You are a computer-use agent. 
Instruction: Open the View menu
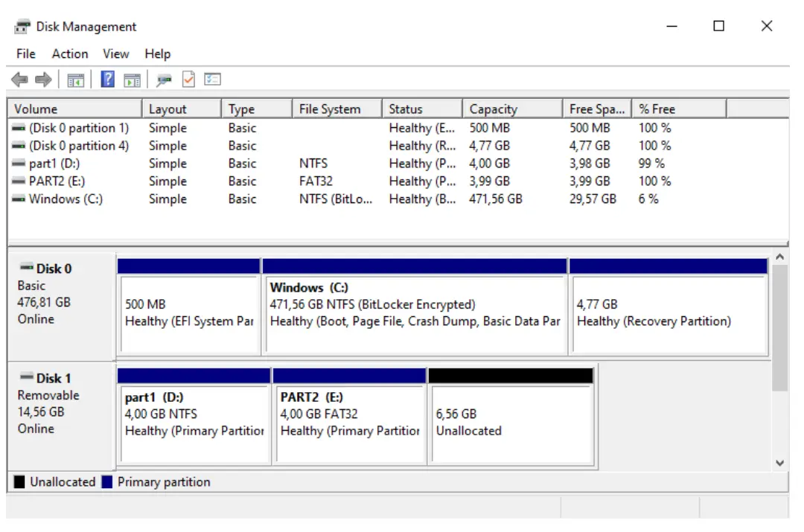point(115,54)
